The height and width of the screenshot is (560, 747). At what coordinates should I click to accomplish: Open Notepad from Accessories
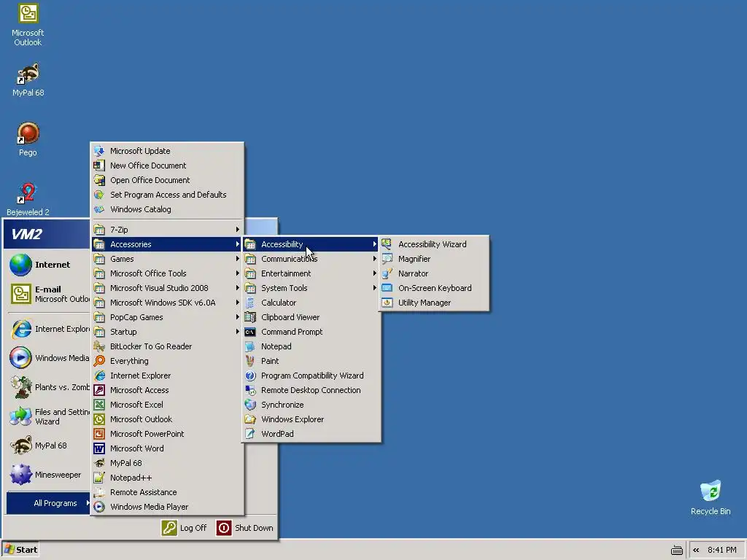click(x=311, y=346)
